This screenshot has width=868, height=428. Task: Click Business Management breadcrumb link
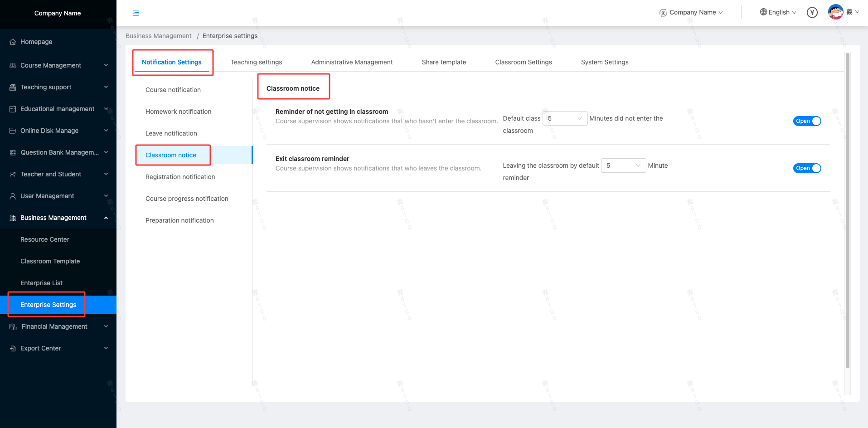[158, 36]
